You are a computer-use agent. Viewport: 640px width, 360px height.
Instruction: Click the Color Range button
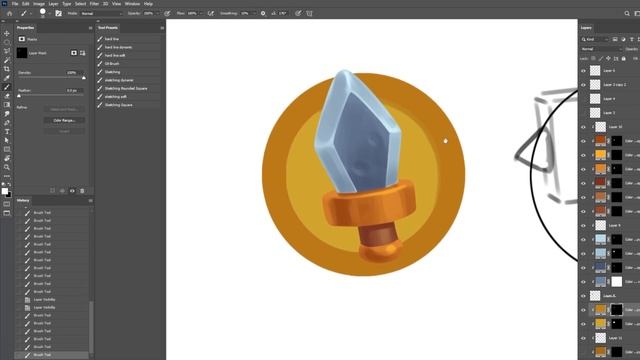pos(64,120)
